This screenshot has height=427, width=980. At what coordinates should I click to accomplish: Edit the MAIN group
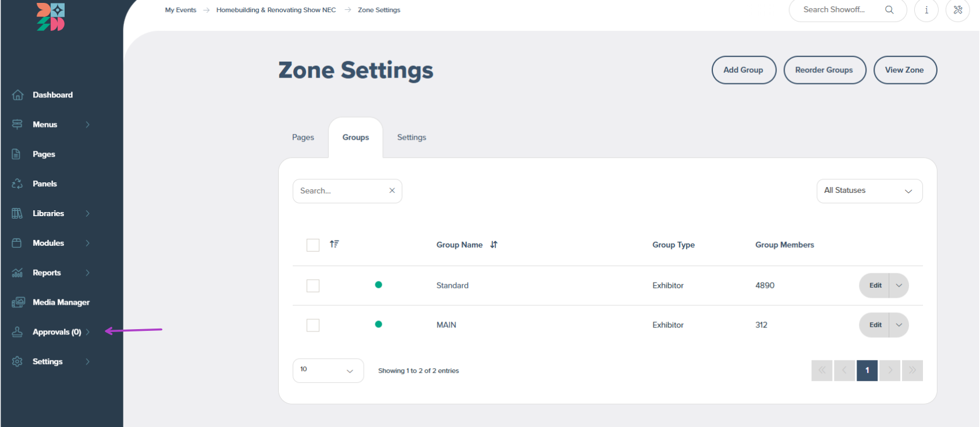pyautogui.click(x=875, y=325)
